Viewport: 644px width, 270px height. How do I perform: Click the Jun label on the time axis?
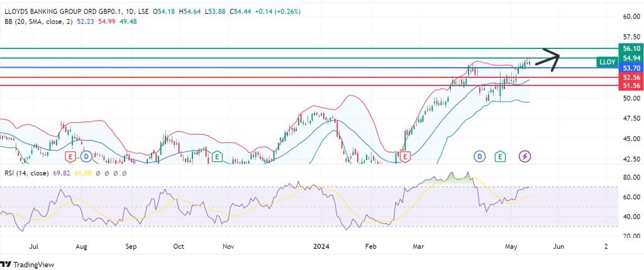[x=558, y=247]
